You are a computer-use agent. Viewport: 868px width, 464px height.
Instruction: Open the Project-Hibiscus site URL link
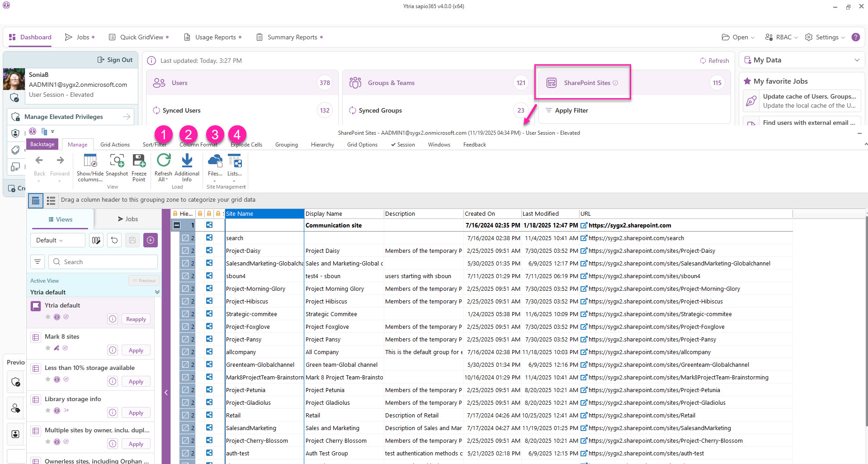(x=656, y=302)
